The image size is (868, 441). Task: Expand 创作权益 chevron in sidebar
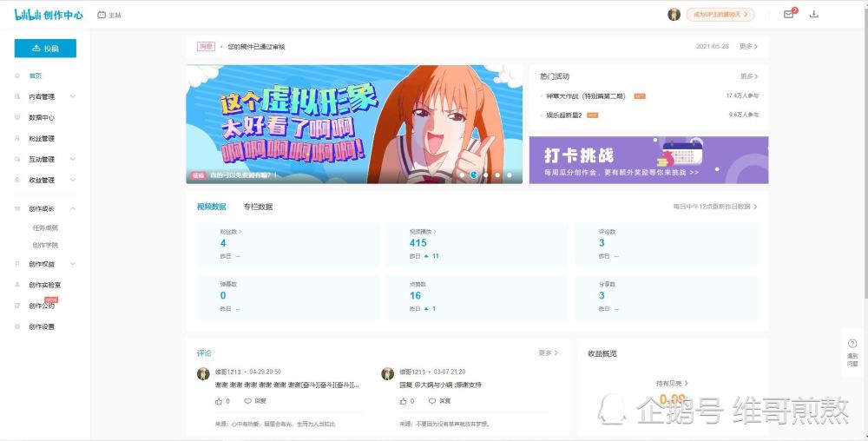pos(73,264)
